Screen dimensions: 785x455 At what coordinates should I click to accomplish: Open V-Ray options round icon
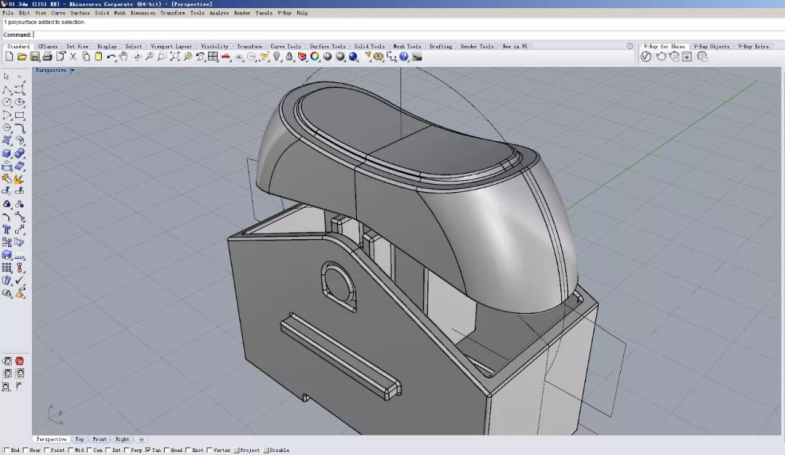coord(646,57)
